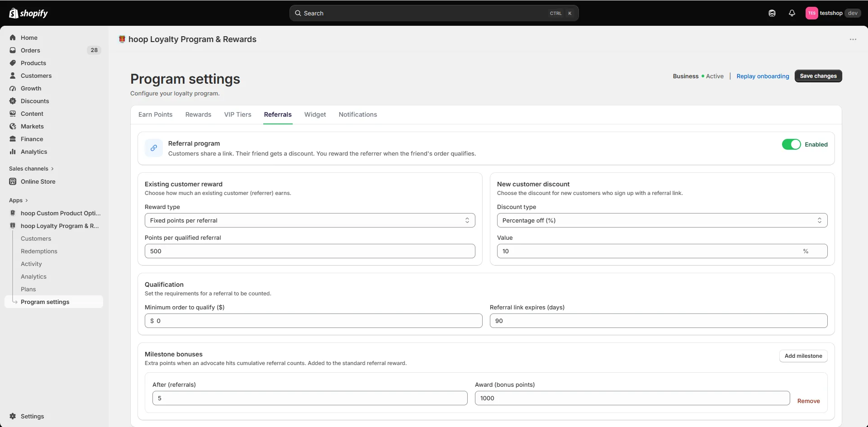Open the testshop account menu

tap(833, 13)
